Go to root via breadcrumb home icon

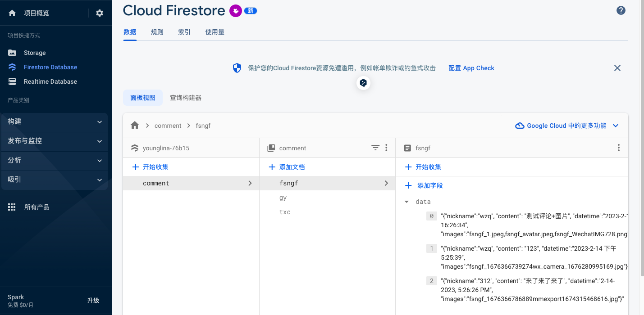pos(135,126)
